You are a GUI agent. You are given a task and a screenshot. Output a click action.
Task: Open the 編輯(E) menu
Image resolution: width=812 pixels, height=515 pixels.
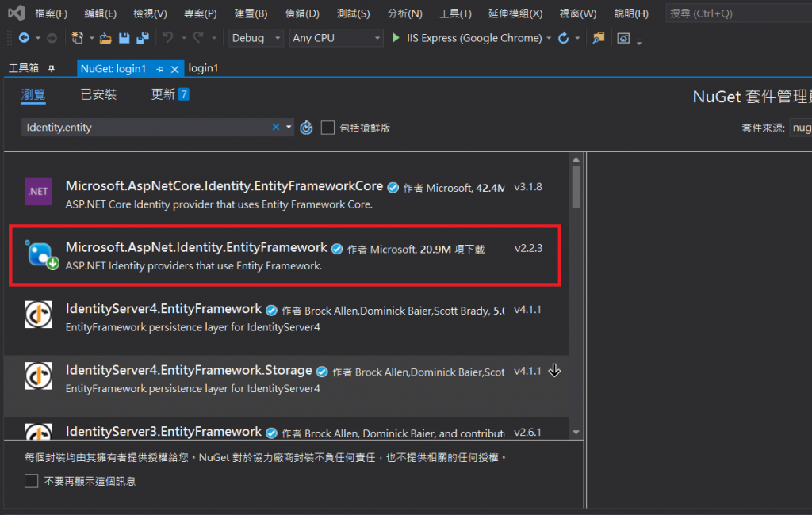coord(101,13)
